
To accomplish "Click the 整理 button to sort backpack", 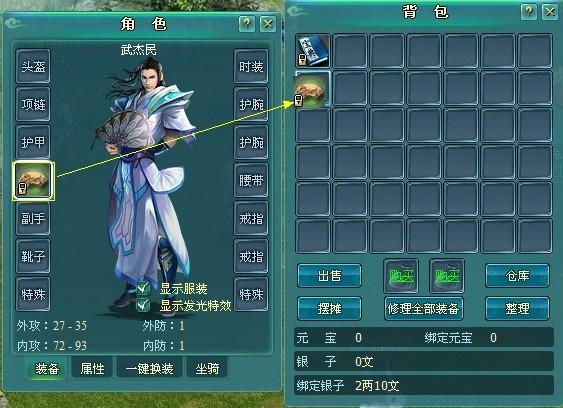I will pyautogui.click(x=517, y=308).
